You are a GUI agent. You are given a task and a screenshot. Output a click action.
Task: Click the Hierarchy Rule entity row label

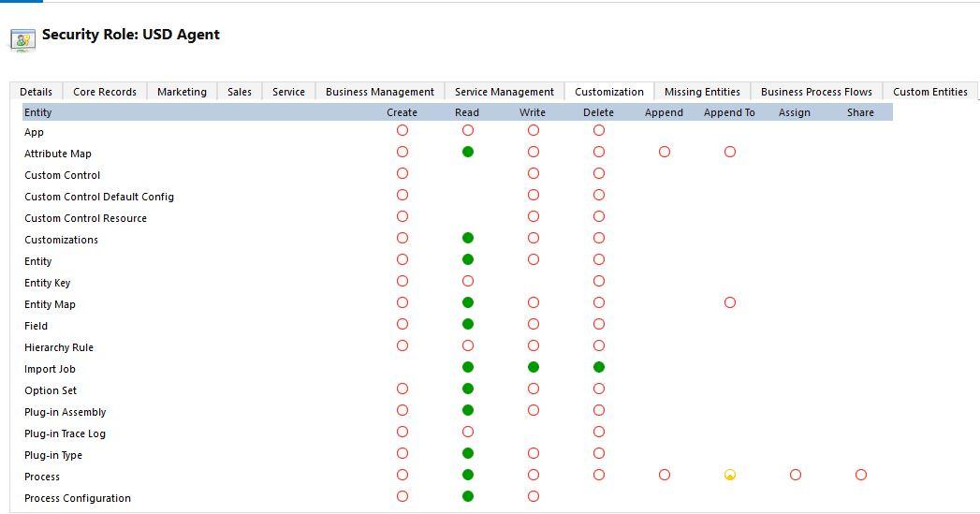coord(59,347)
